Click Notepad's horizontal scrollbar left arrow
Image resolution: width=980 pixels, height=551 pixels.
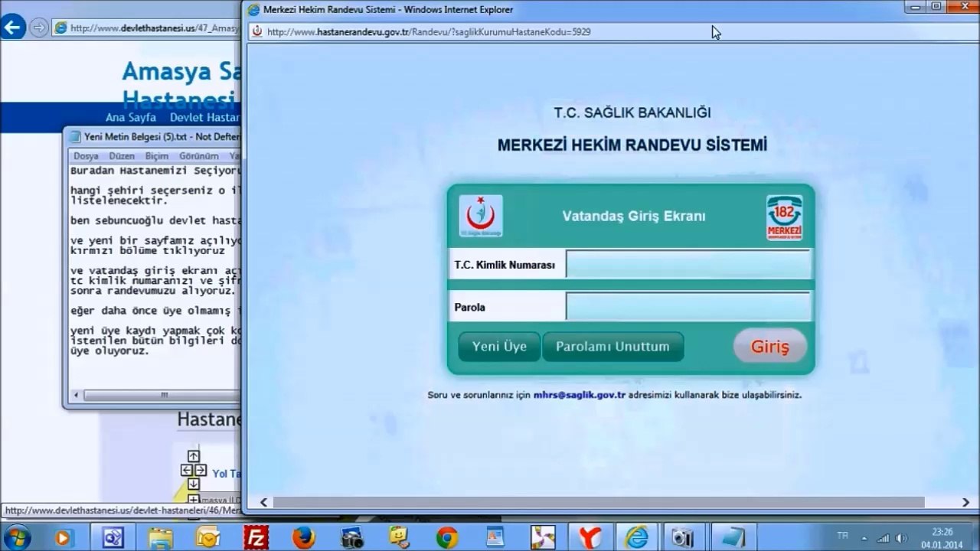[75, 396]
